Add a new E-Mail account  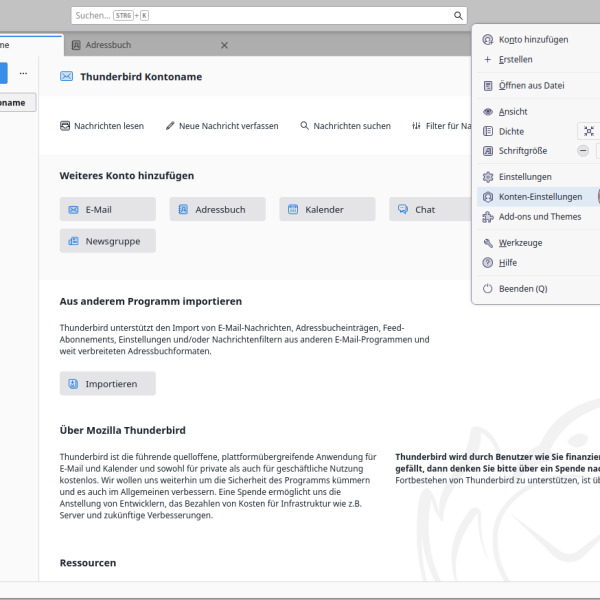click(108, 209)
